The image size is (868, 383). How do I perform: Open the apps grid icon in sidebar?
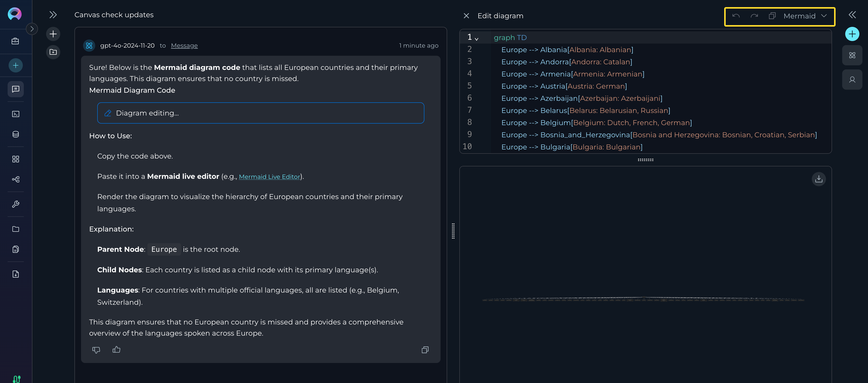click(15, 159)
